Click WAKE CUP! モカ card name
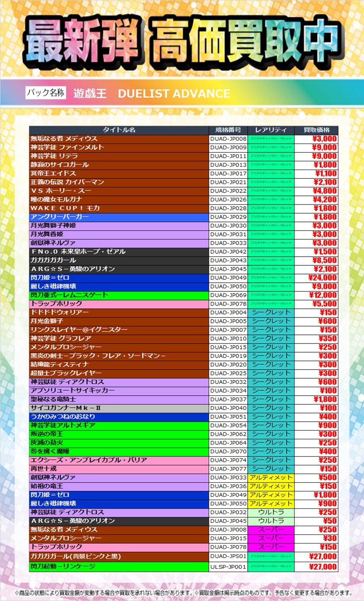The image size is (364, 601). [65, 208]
